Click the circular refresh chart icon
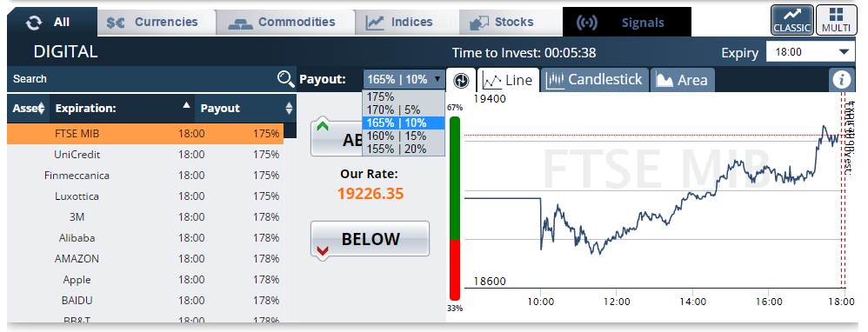 [461, 81]
